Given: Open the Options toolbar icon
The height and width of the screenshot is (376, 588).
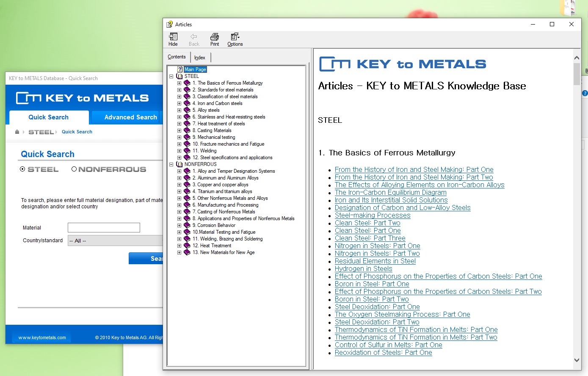Looking at the screenshot, I should tap(235, 37).
